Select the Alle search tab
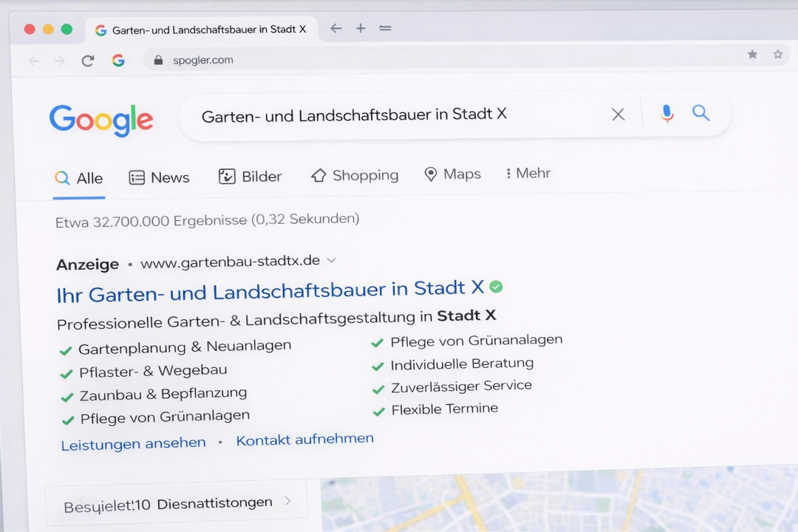Screen dimensions: 798x532 [x=79, y=178]
